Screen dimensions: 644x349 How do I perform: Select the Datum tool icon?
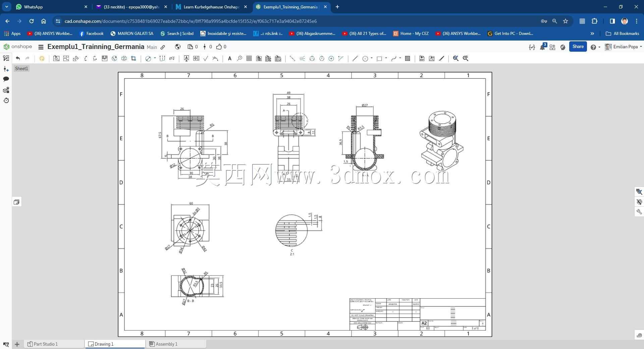186,58
